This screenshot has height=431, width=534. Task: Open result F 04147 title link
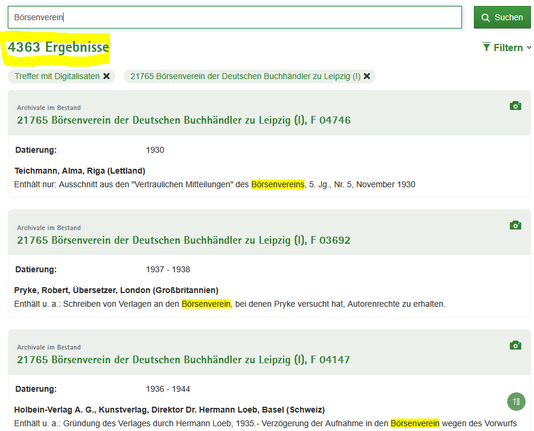[x=184, y=360]
